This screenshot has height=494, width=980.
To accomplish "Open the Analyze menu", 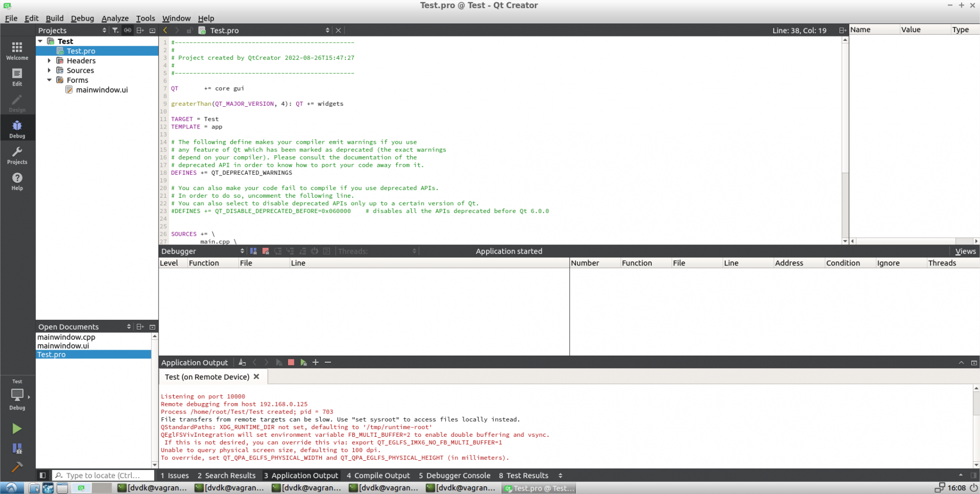I will (115, 18).
